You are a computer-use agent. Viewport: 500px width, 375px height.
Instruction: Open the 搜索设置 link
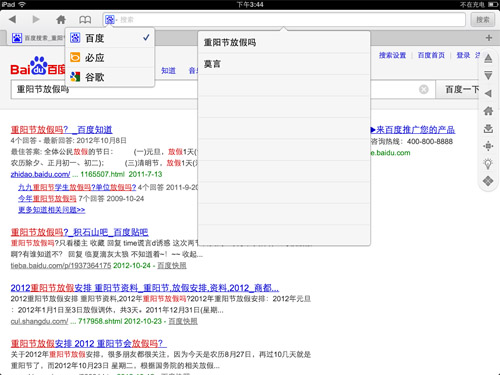392,55
